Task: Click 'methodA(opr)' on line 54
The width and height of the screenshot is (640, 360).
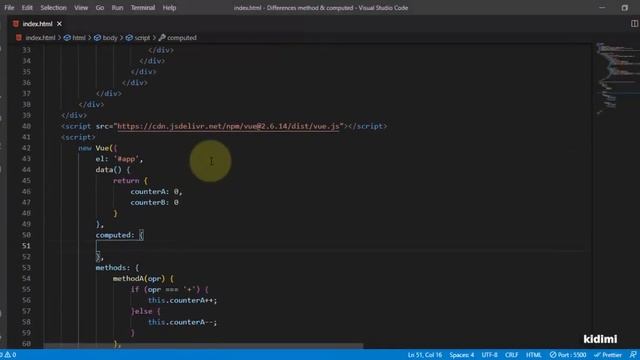Action: (139, 278)
